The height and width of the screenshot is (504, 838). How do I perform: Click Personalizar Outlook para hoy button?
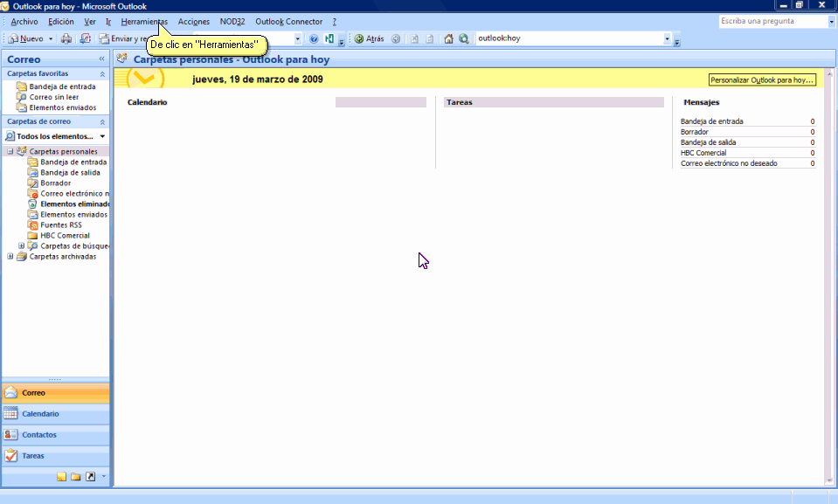tap(762, 80)
